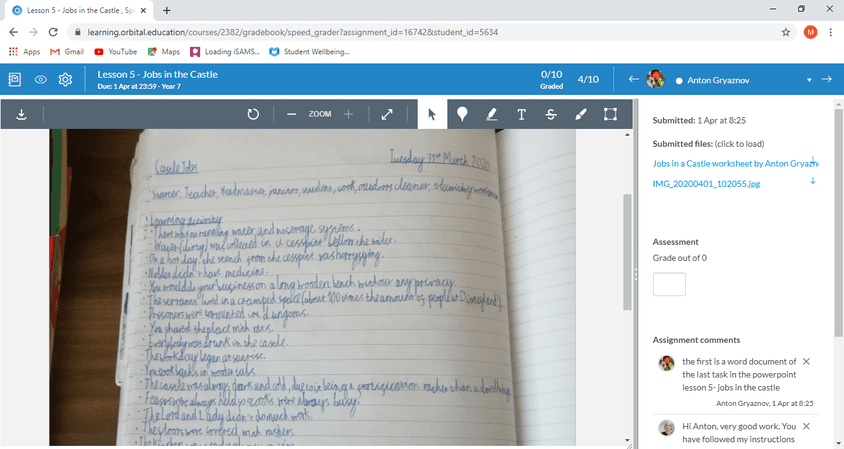Select the free text tool

tap(521, 114)
